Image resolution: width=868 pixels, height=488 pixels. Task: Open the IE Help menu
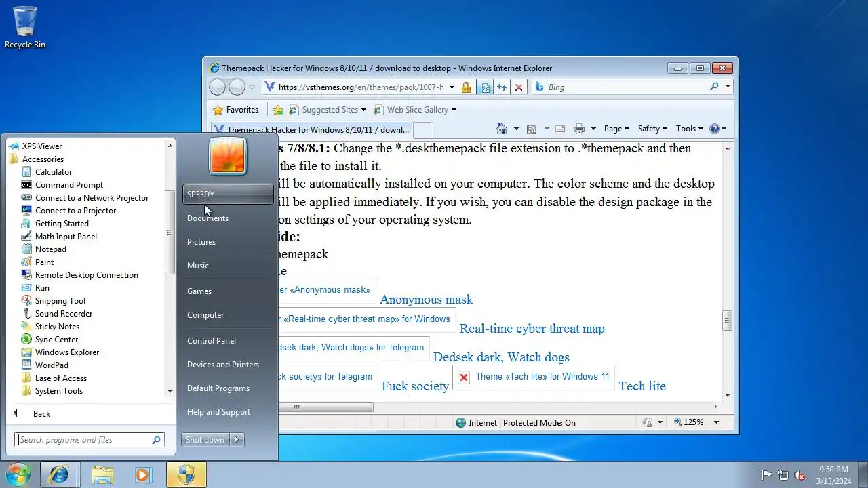tap(717, 129)
